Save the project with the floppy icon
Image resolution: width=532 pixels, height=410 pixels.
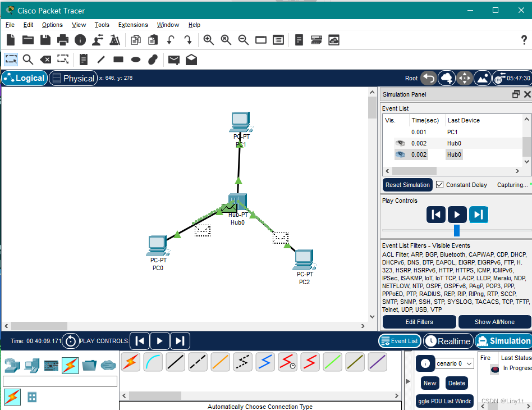click(45, 40)
